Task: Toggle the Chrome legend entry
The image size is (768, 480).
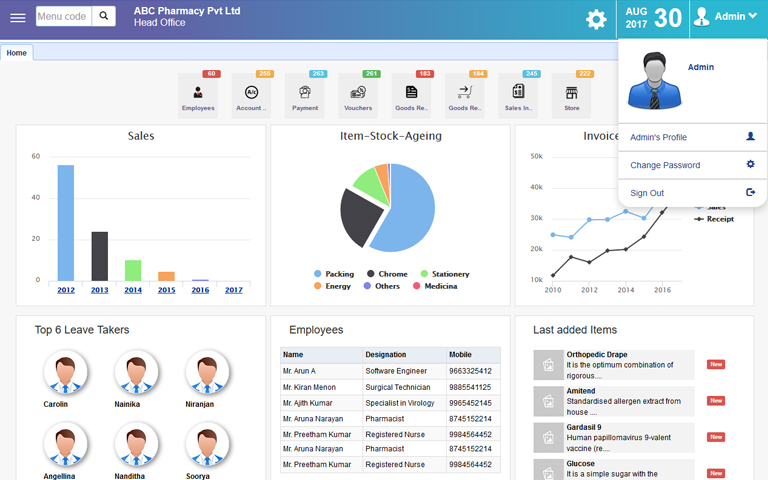Action: point(387,274)
